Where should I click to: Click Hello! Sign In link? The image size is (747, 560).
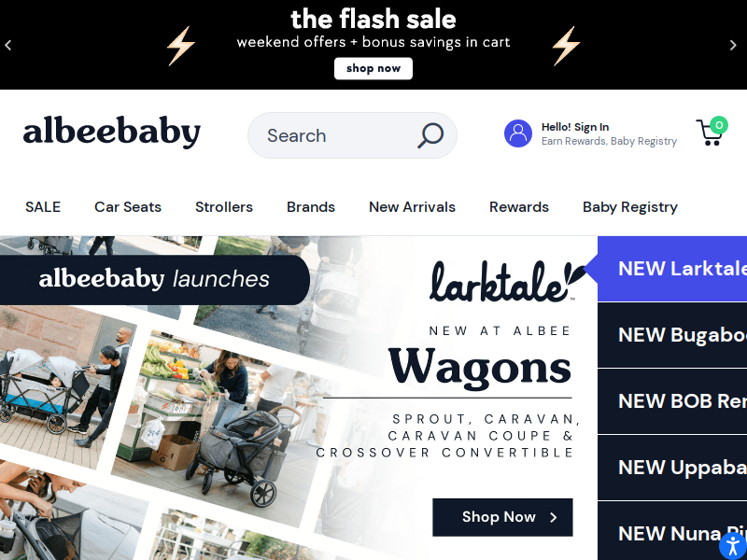(575, 127)
